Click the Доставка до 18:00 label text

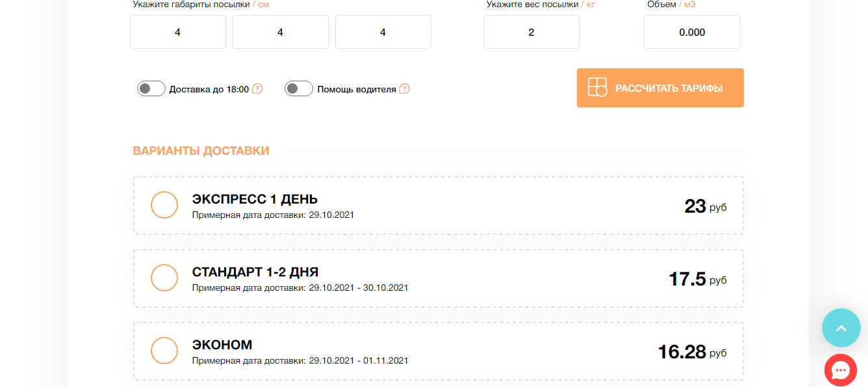[209, 89]
